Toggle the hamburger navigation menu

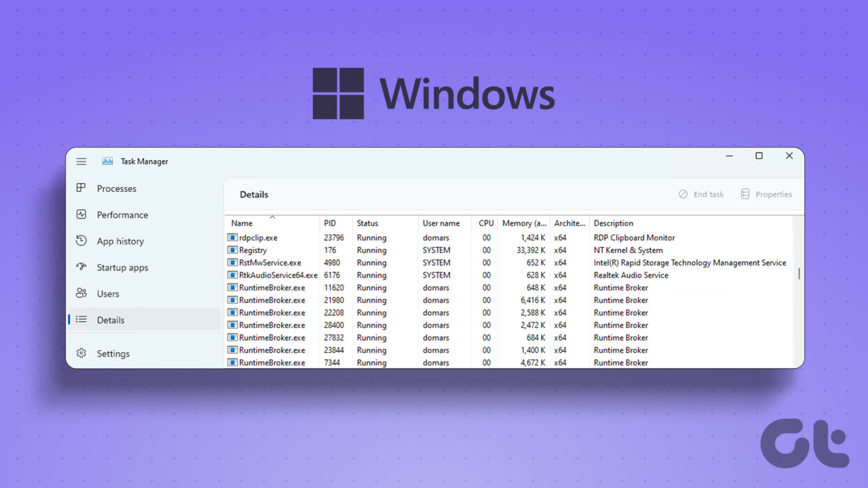point(81,162)
